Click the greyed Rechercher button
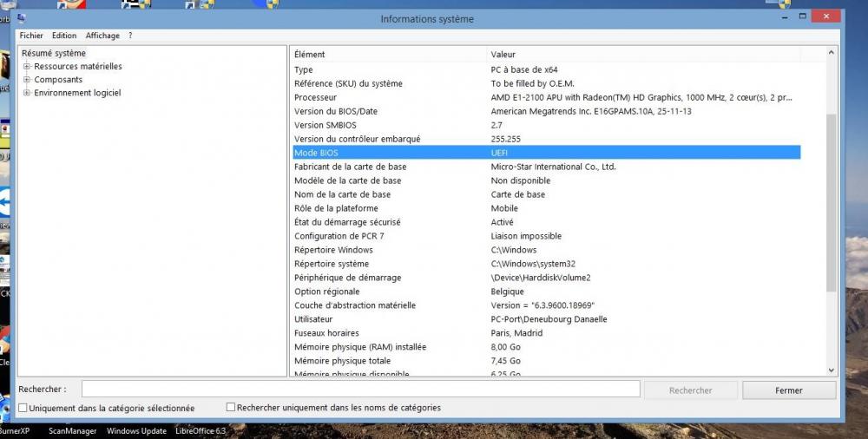Screen dimensions: 868x439 691,390
